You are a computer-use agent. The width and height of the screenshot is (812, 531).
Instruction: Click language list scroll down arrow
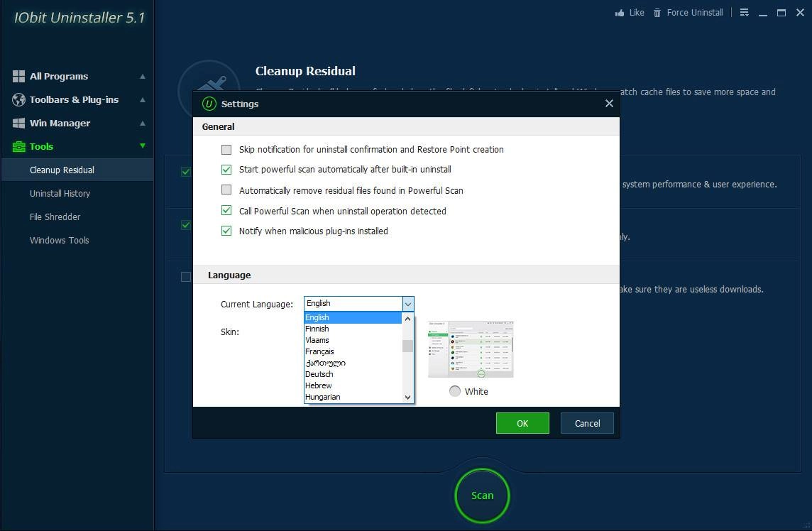[407, 398]
